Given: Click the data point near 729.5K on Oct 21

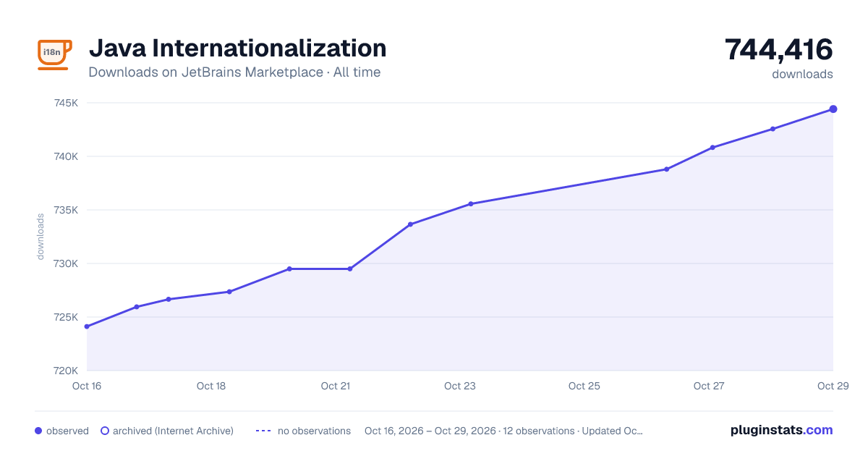Looking at the screenshot, I should [350, 269].
